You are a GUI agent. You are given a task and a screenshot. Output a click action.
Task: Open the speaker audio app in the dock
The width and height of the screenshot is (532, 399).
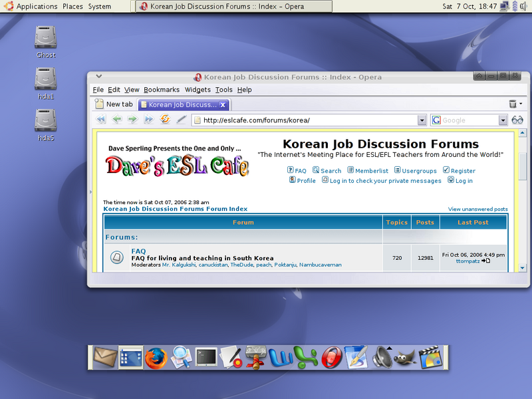click(x=382, y=357)
